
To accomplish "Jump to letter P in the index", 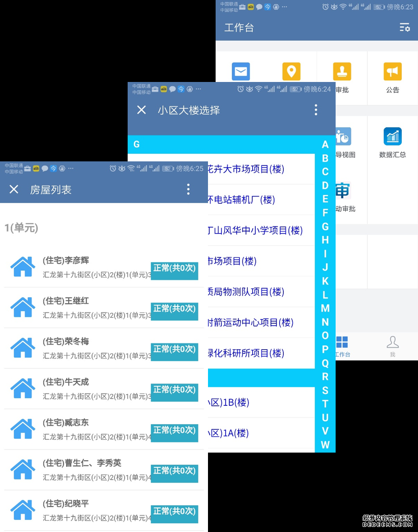I will 325,349.
